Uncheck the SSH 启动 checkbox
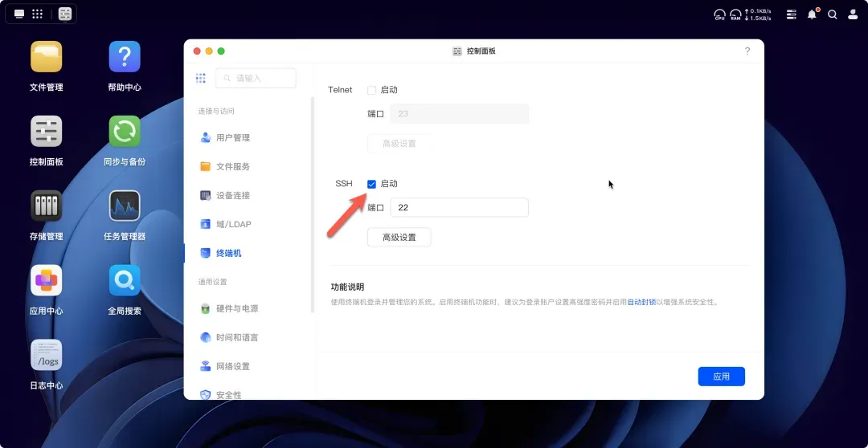 click(x=371, y=184)
